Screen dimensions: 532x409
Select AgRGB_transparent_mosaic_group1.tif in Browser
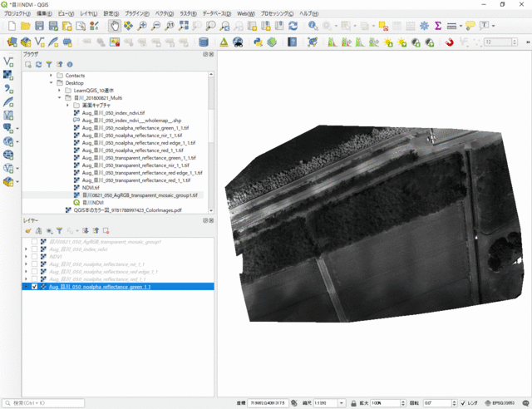[x=140, y=195]
